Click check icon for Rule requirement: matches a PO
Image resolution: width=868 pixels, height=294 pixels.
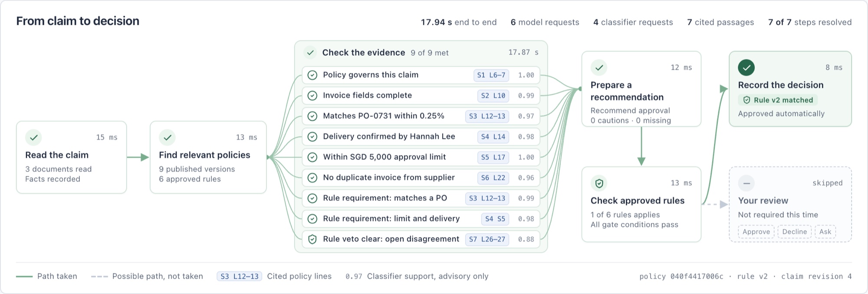pos(312,198)
